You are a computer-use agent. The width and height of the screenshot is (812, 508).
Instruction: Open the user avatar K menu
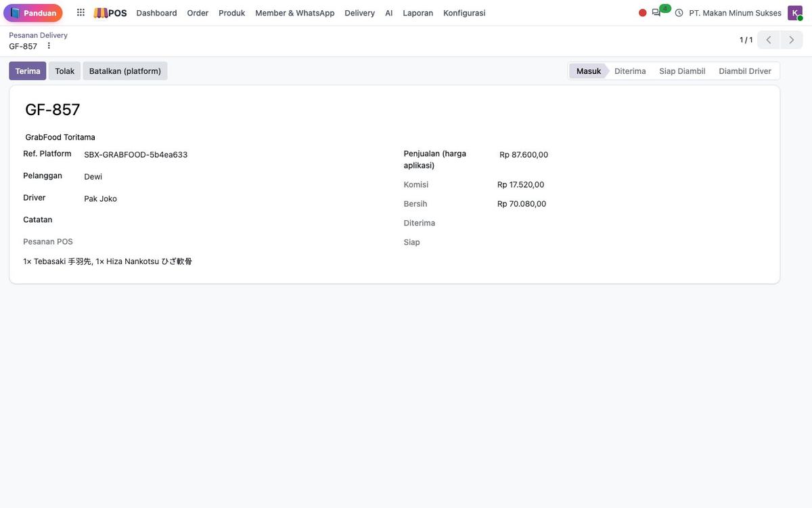coord(794,13)
